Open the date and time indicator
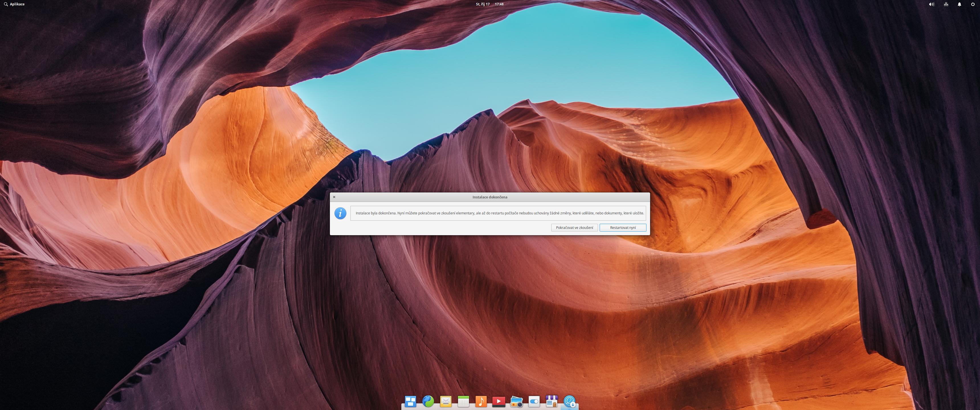Image resolution: width=980 pixels, height=410 pixels. click(490, 4)
